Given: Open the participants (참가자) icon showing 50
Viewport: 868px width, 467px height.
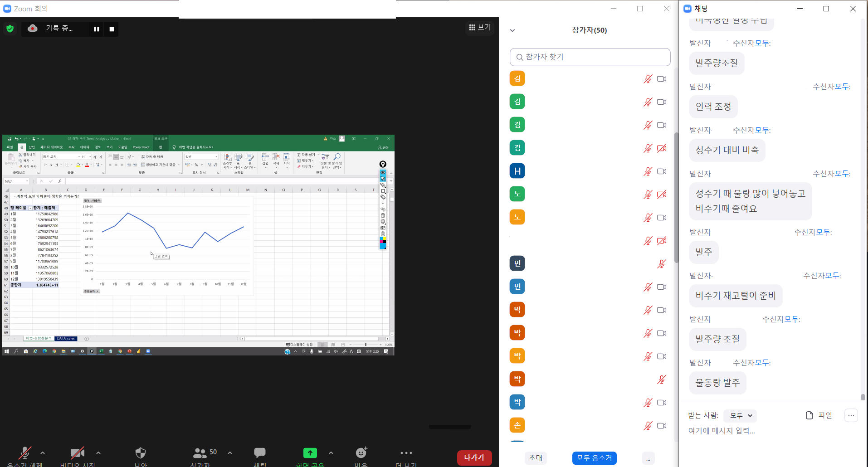Looking at the screenshot, I should 200,453.
